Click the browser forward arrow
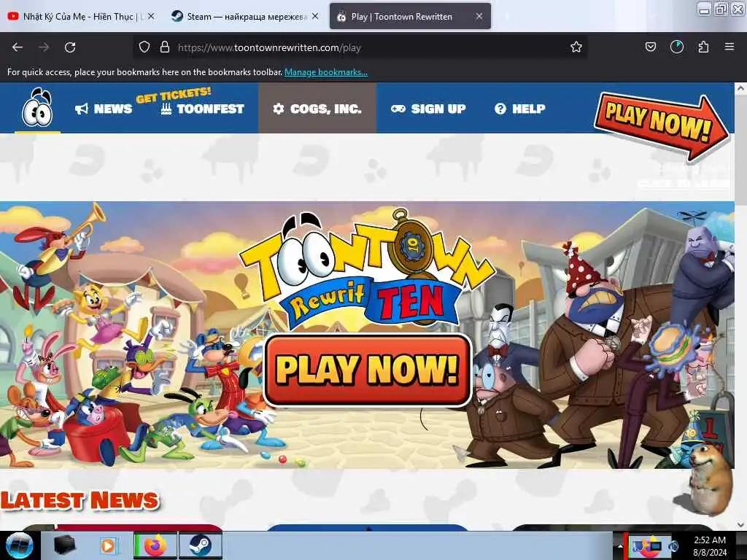Image resolution: width=747 pixels, height=560 pixels. coord(44,47)
